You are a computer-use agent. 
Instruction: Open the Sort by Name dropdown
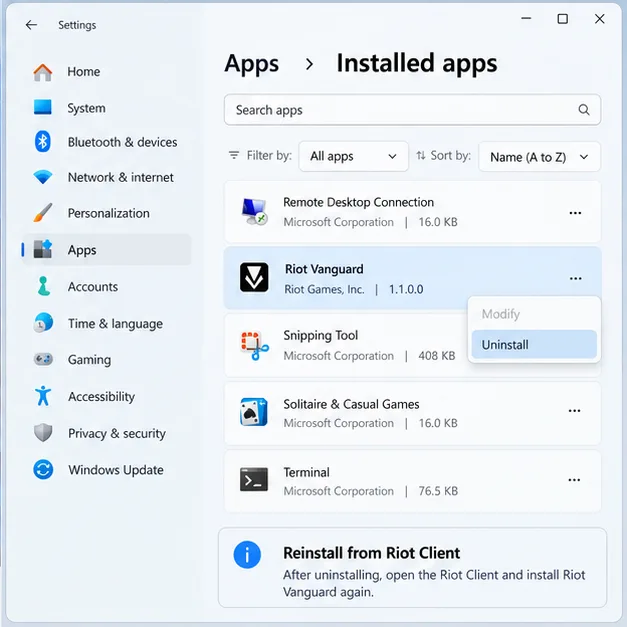pos(539,157)
